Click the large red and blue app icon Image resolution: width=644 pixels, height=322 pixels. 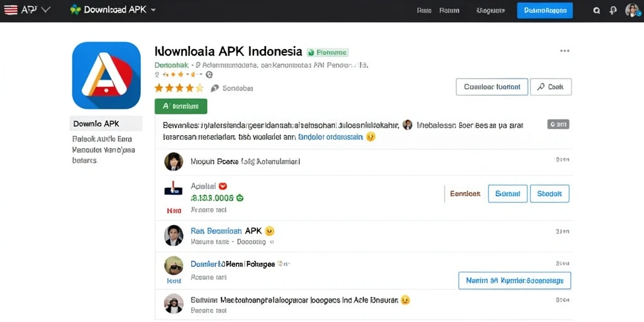point(106,75)
